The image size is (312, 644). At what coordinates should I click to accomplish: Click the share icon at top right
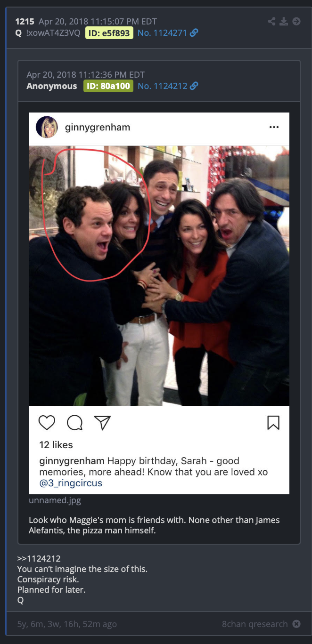click(272, 21)
